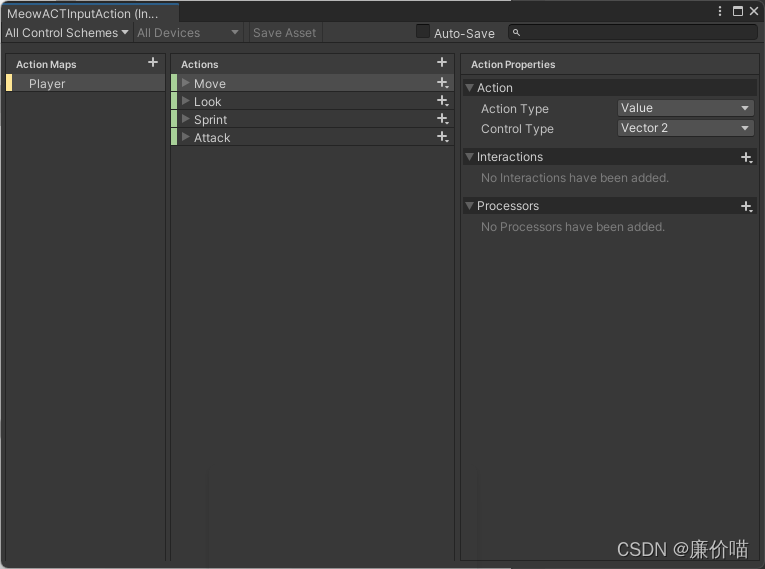
Task: Collapse the Interactions section
Action: point(469,157)
